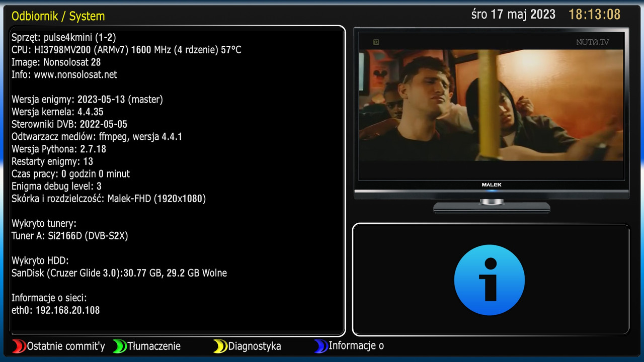
Task: Select Wersja Pythona 2.7.18 line
Action: [59, 149]
